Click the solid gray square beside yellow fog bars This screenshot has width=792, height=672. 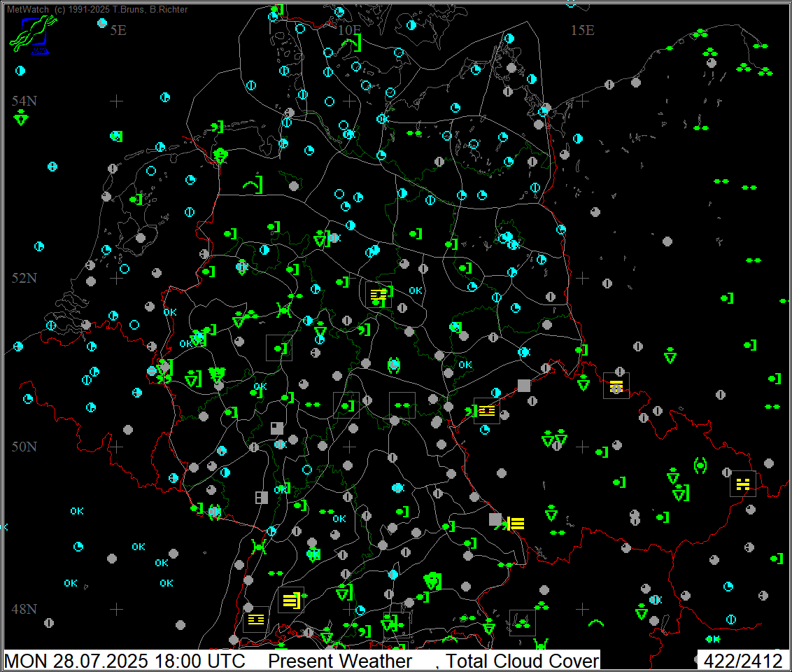click(x=495, y=519)
